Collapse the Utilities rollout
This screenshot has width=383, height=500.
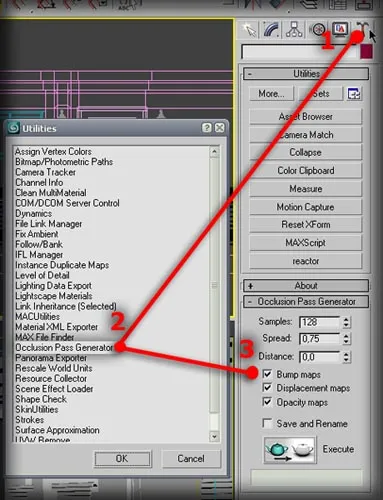tap(306, 74)
